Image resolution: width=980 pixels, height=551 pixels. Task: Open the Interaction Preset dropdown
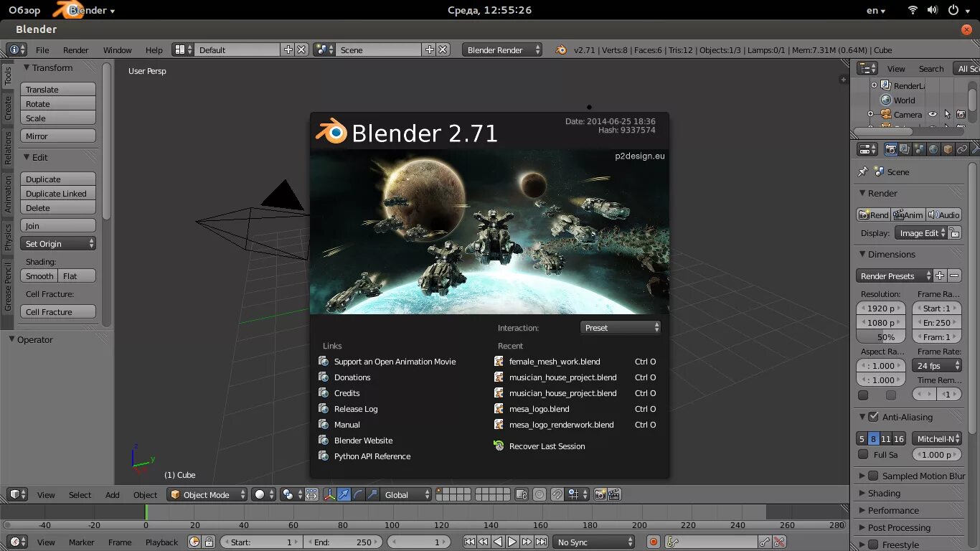(x=620, y=327)
